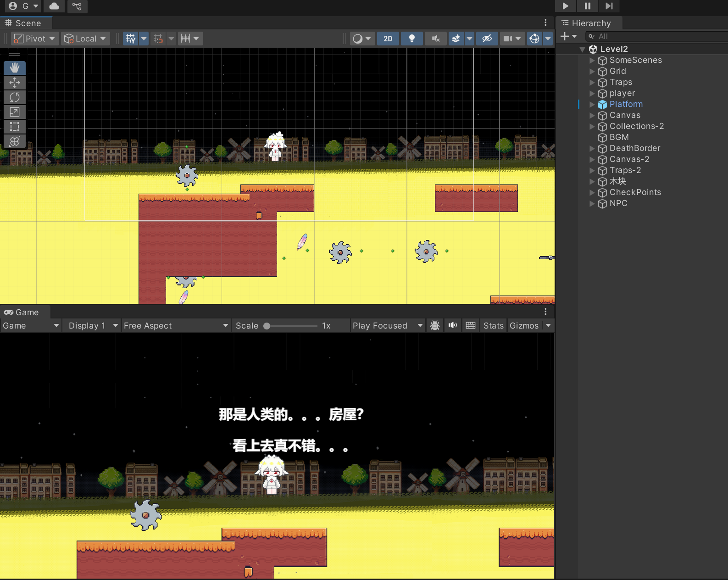
Task: Select the Hand view tool
Action: (15, 68)
